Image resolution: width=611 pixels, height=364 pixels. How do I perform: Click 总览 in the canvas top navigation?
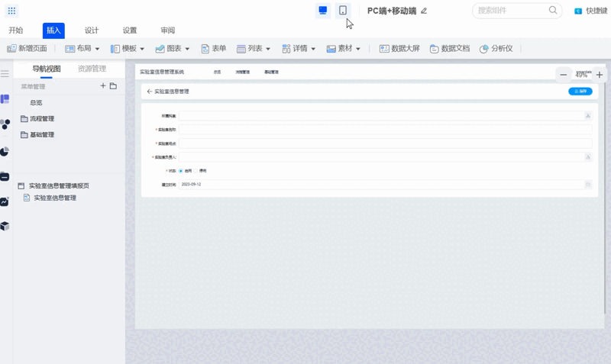217,72
